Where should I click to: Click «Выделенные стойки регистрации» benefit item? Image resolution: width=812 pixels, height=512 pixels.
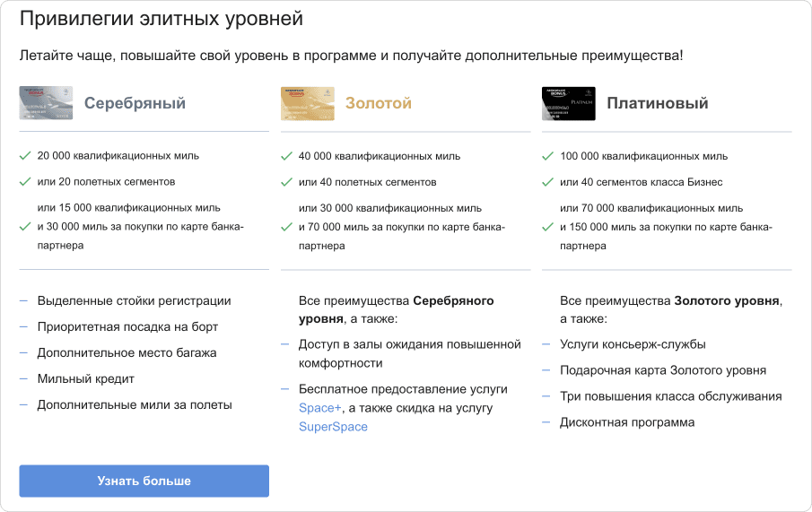pyautogui.click(x=134, y=301)
